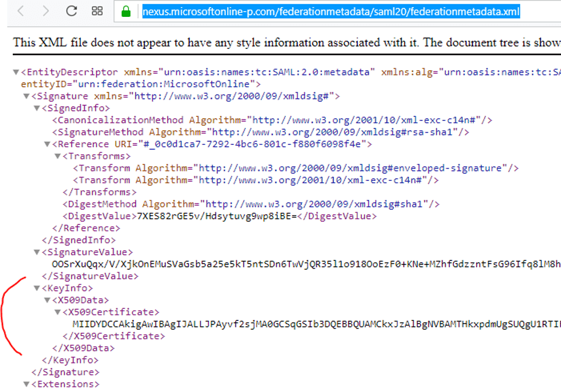Reload the page with refresh icon
This screenshot has width=561, height=392.
[72, 11]
